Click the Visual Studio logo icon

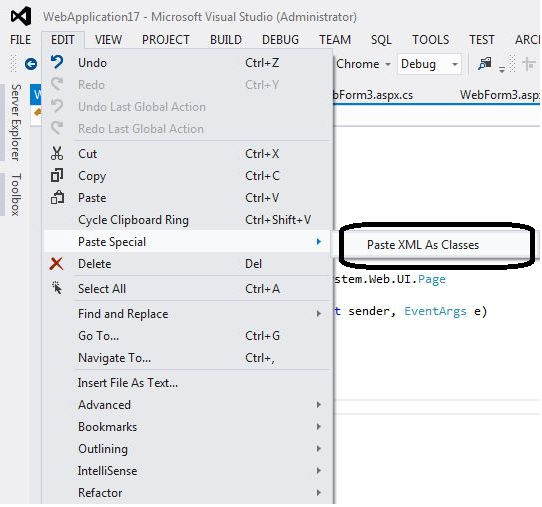pos(21,17)
